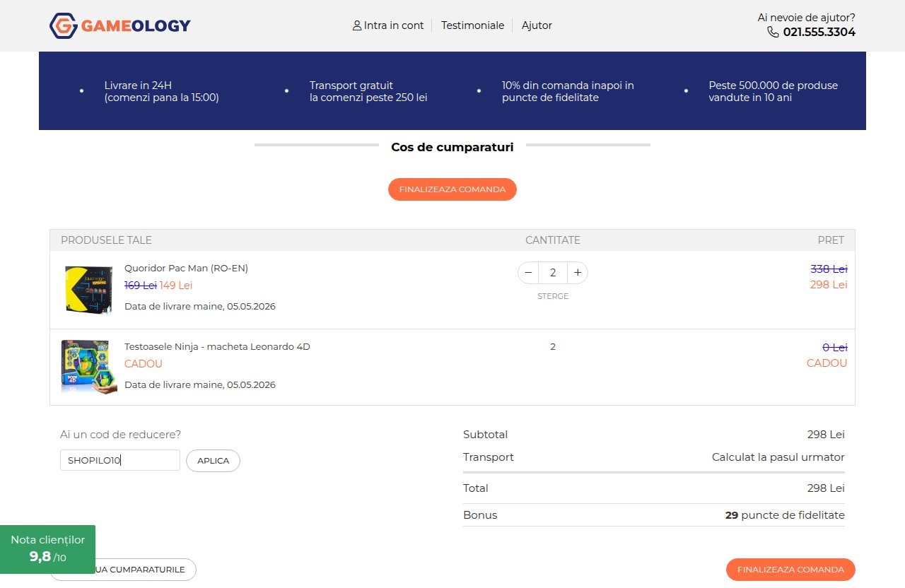The image size is (905, 588).
Task: Open the Testimoniale page
Action: pos(473,25)
